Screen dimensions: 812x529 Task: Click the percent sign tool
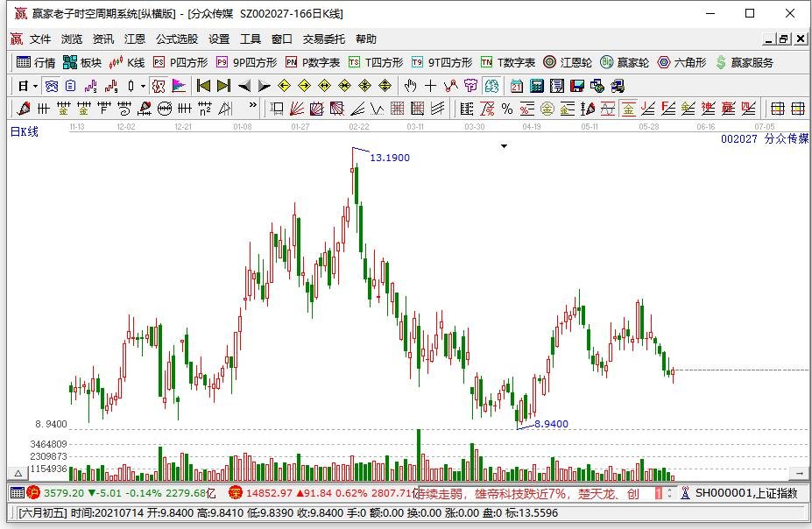pyautogui.click(x=507, y=109)
